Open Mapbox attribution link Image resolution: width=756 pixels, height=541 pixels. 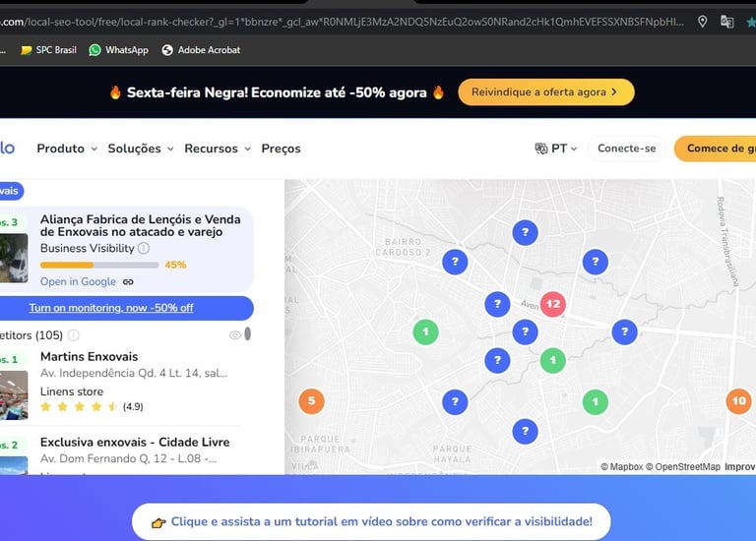[x=622, y=467]
